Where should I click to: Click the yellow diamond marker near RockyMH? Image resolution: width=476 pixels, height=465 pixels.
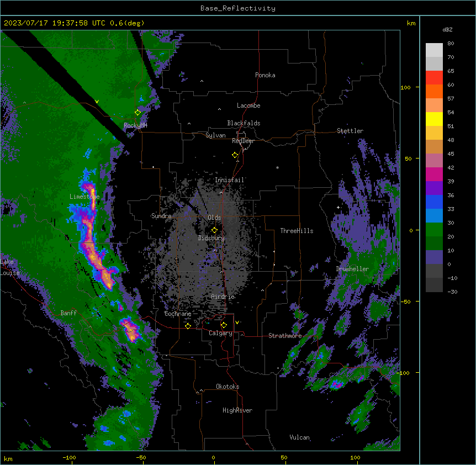click(x=138, y=112)
